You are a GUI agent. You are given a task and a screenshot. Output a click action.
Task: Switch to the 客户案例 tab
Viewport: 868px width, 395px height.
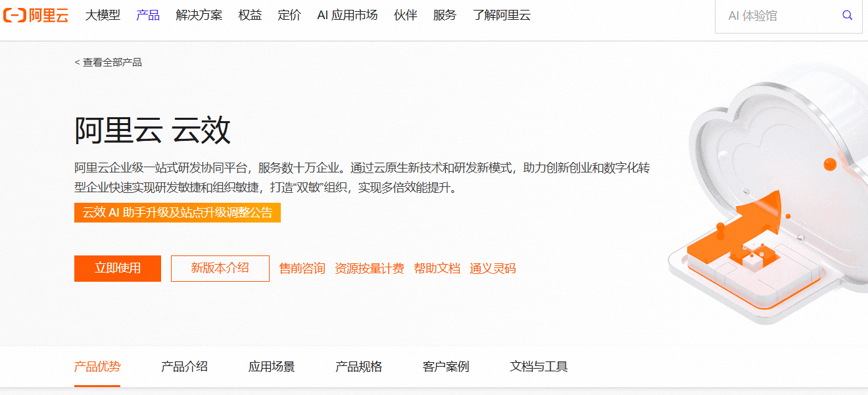coord(446,367)
